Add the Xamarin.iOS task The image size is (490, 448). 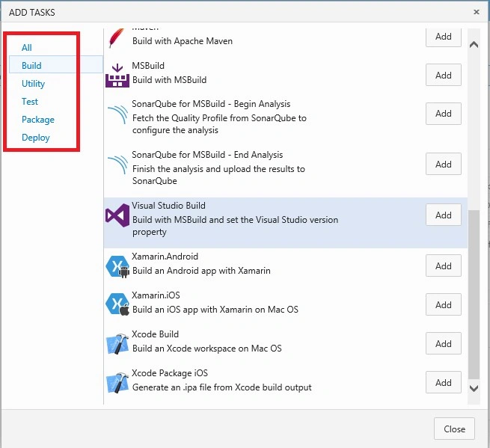coord(443,304)
